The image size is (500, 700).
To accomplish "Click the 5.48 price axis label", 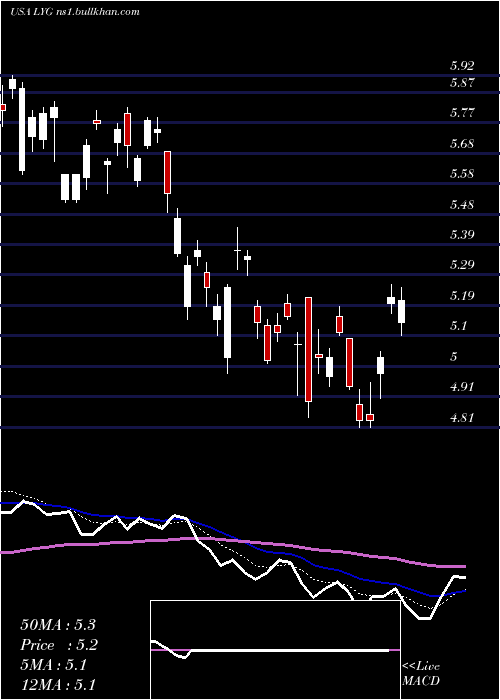I will [x=462, y=205].
